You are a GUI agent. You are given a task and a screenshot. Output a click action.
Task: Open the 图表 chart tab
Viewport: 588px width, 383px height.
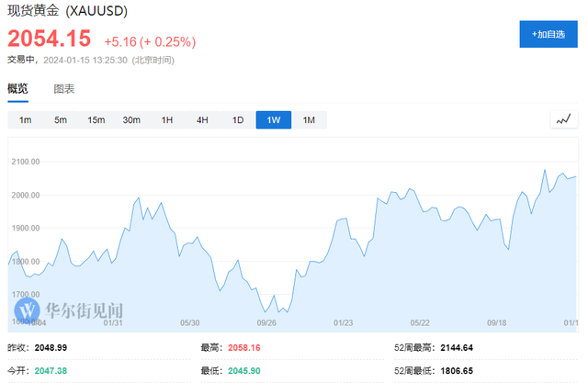pyautogui.click(x=64, y=89)
